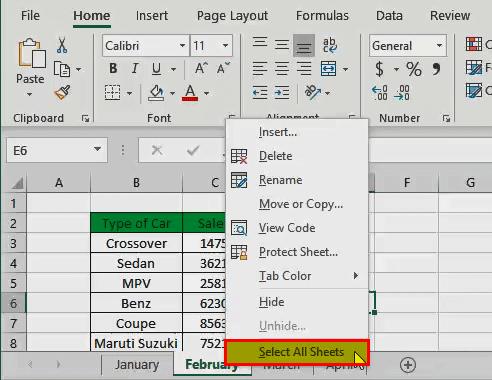The image size is (492, 380).
Task: Open Conditional Formatting icon
Action: click(474, 44)
